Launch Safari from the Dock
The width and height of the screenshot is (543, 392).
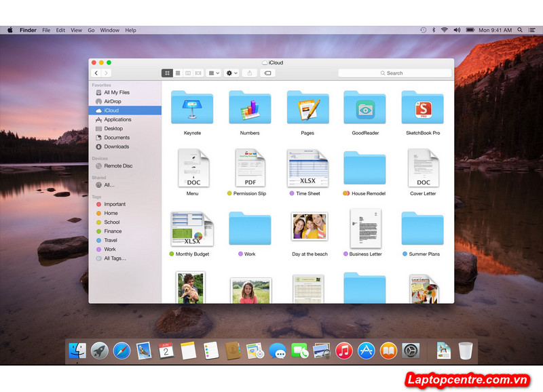[x=121, y=351]
